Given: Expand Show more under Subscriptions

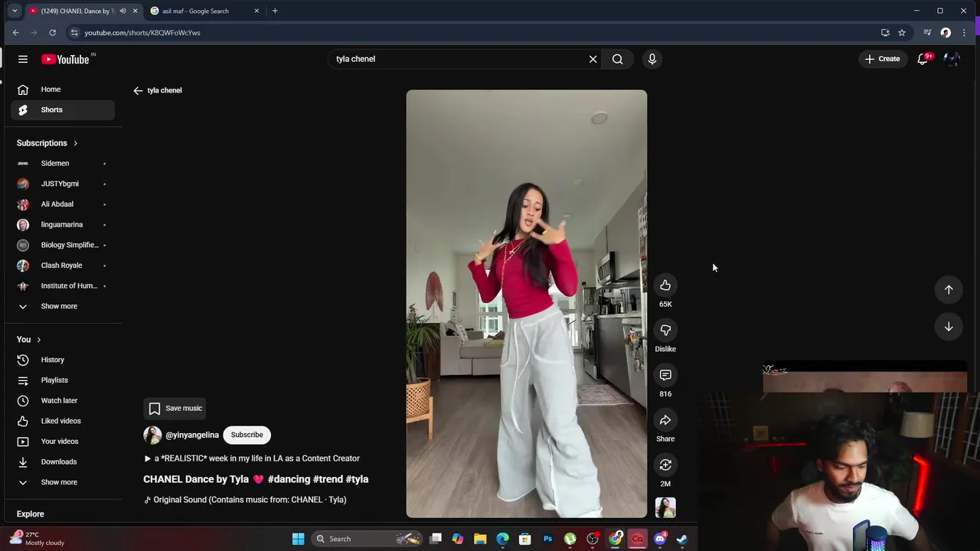Looking at the screenshot, I should coord(63,306).
